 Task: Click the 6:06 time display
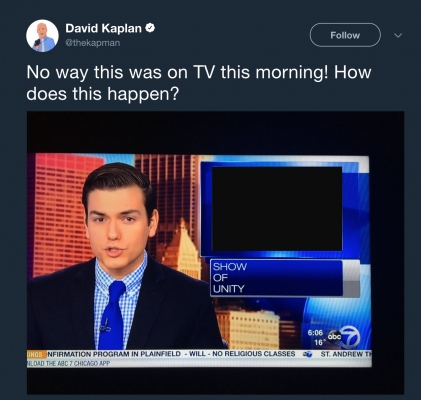point(315,333)
